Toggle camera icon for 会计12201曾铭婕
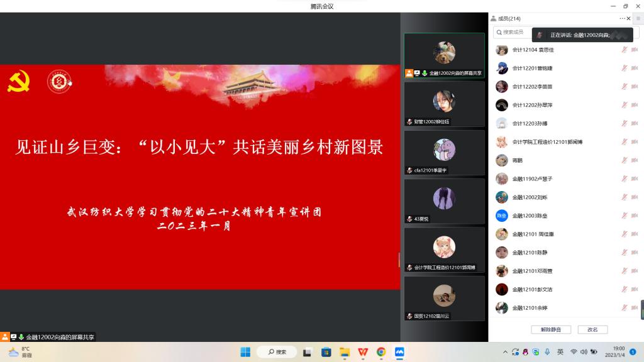Image resolution: width=644 pixels, height=362 pixels. point(635,68)
